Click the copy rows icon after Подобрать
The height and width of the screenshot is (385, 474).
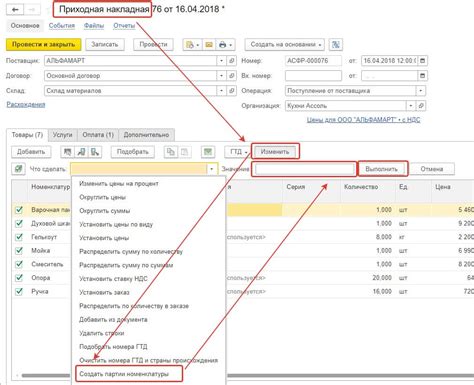171,152
